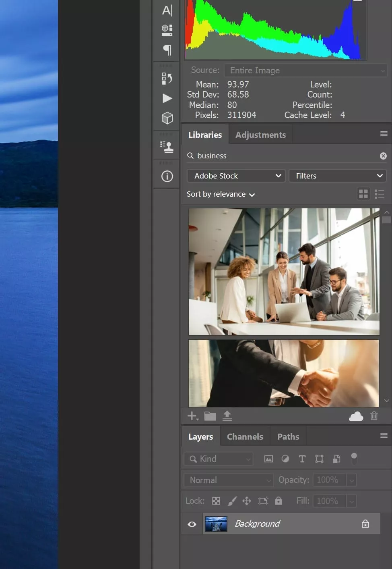This screenshot has width=392, height=569.
Task: Switch to the Adjustments tab
Action: pos(261,135)
